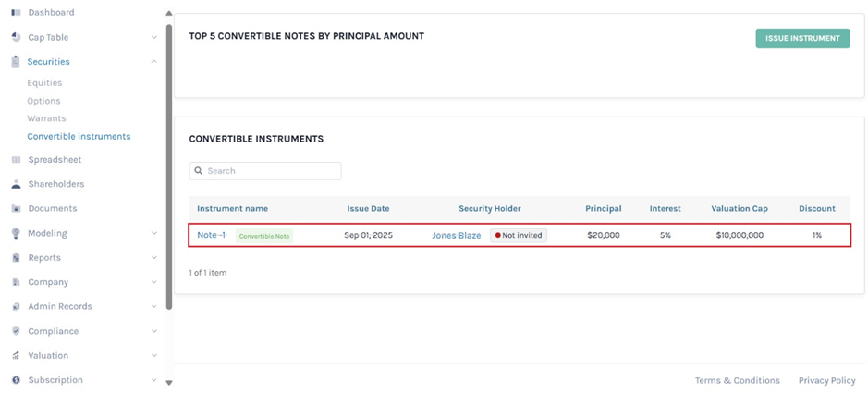Click the Cap Table pie chart icon
Screen dimensions: 868x394
point(16,38)
